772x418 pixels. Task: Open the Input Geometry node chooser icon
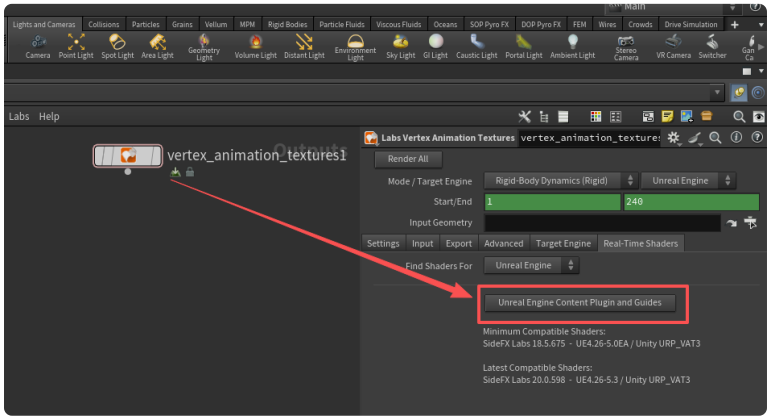(751, 222)
